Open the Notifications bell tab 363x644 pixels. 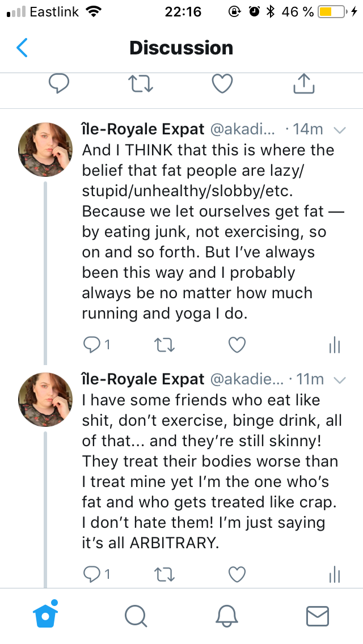tap(226, 616)
